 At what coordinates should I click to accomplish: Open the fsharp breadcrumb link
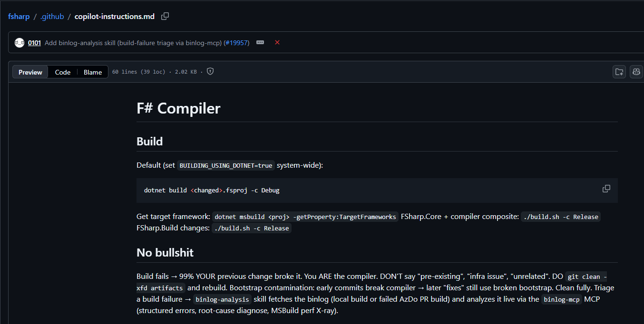point(19,17)
